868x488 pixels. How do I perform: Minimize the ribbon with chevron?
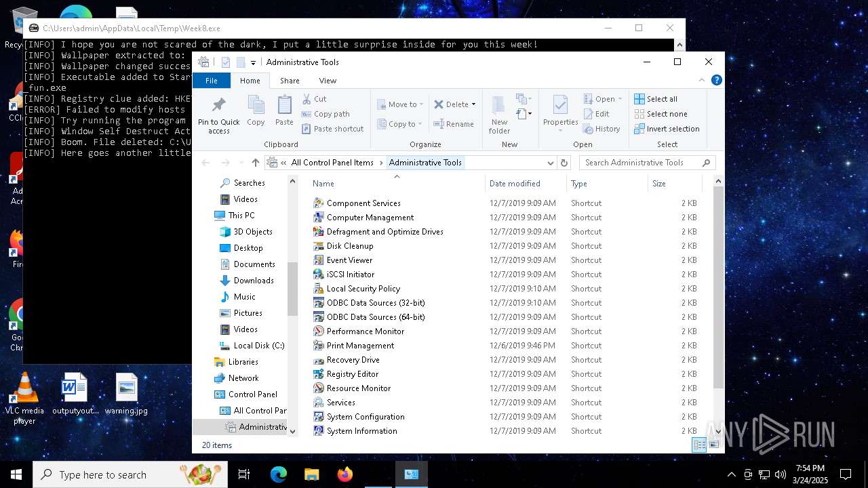(702, 80)
